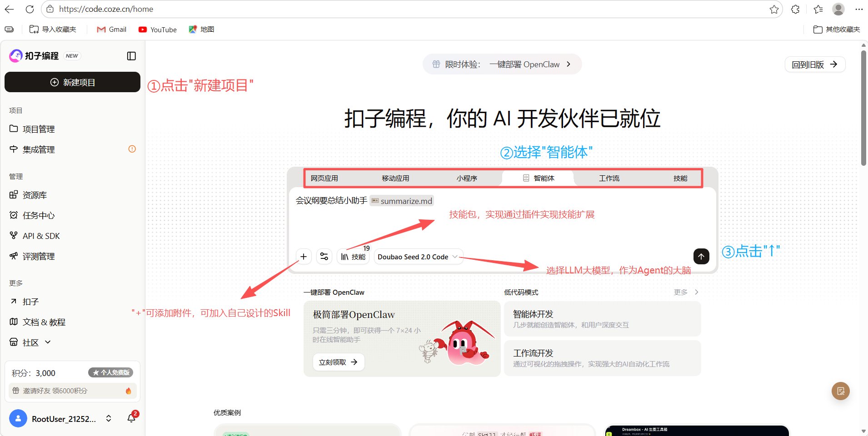Add attachment with plus icon
The width and height of the screenshot is (868, 436).
304,257
